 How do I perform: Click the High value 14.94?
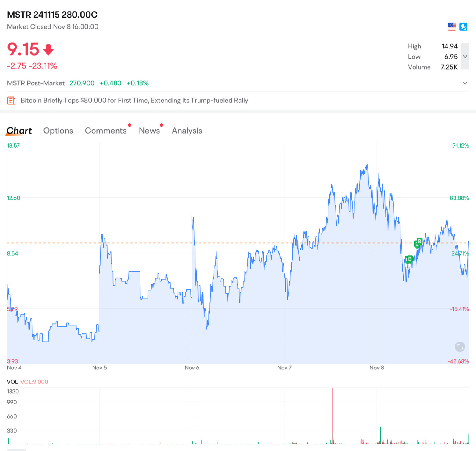[x=450, y=46]
